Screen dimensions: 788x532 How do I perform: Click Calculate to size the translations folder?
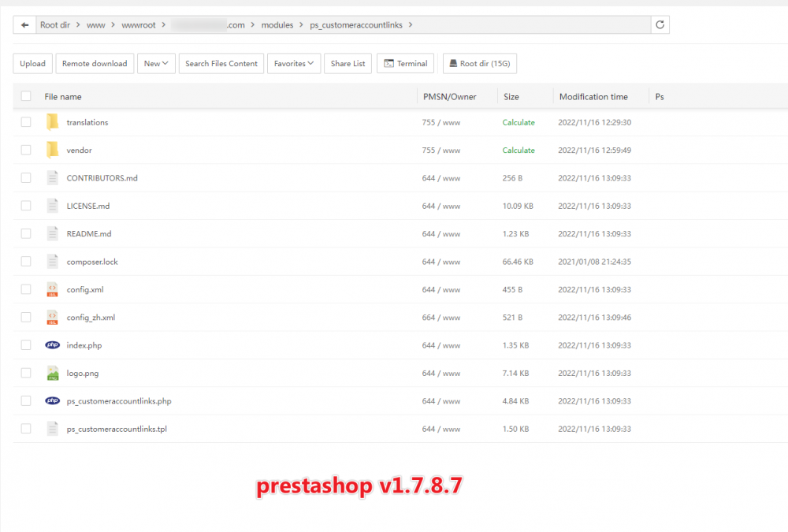click(x=519, y=122)
